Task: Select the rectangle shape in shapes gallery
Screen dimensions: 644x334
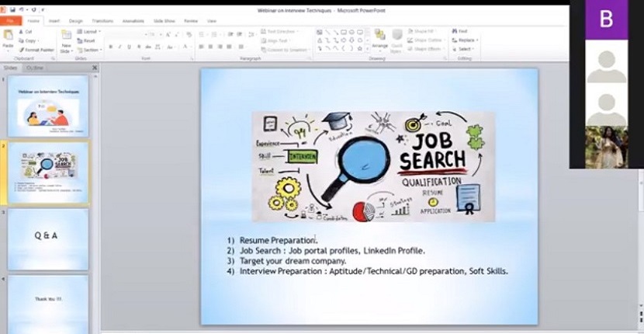Action: pos(344,32)
